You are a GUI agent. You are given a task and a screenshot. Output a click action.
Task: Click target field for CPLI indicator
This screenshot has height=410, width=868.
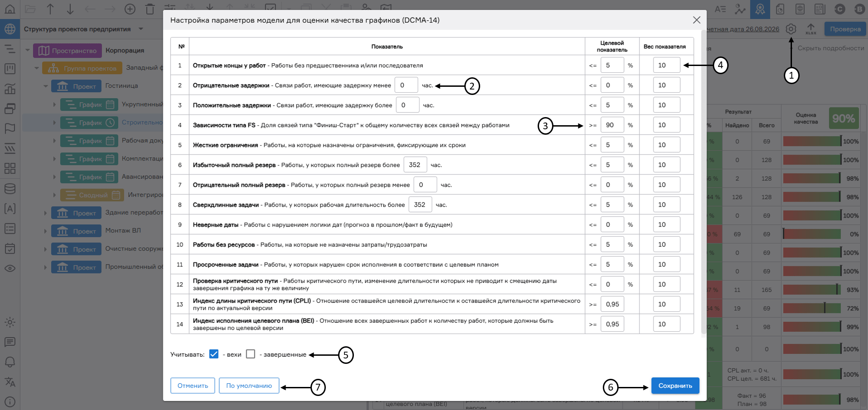[612, 304]
